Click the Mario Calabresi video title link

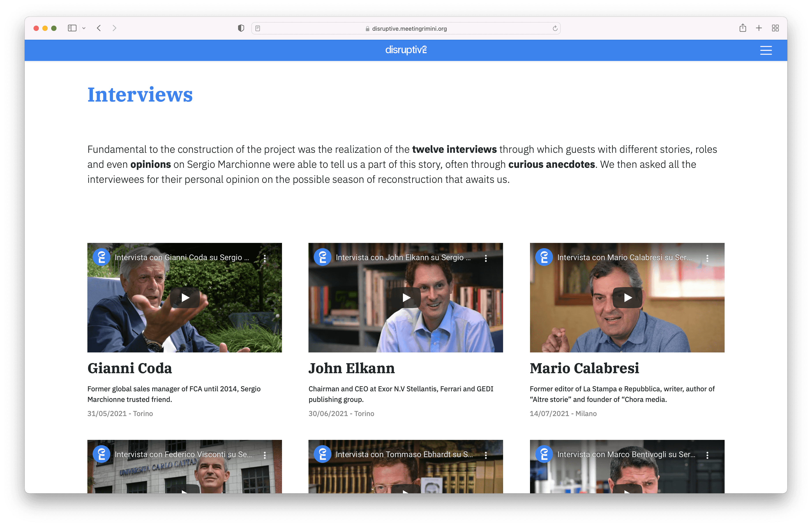(x=624, y=258)
